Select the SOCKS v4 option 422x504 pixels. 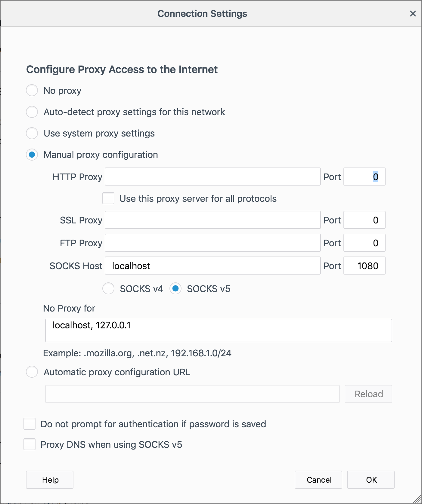[108, 289]
